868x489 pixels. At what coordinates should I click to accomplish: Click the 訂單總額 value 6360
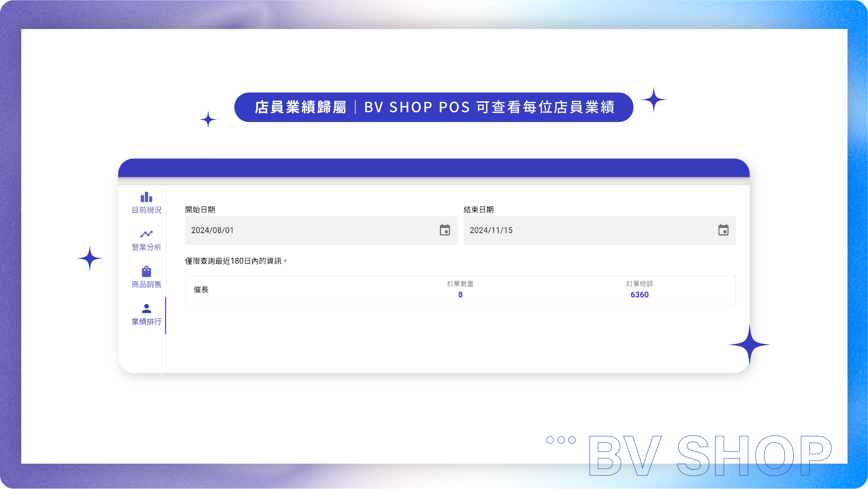(640, 295)
